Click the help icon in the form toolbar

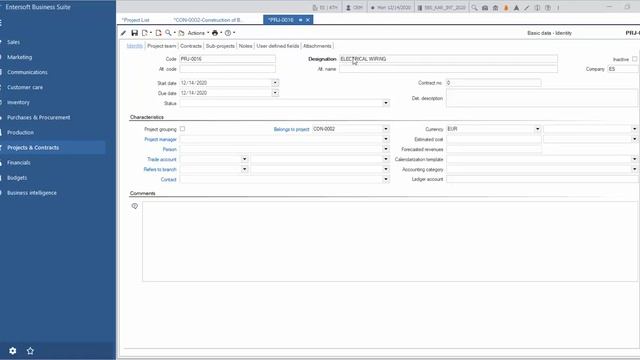pos(228,33)
